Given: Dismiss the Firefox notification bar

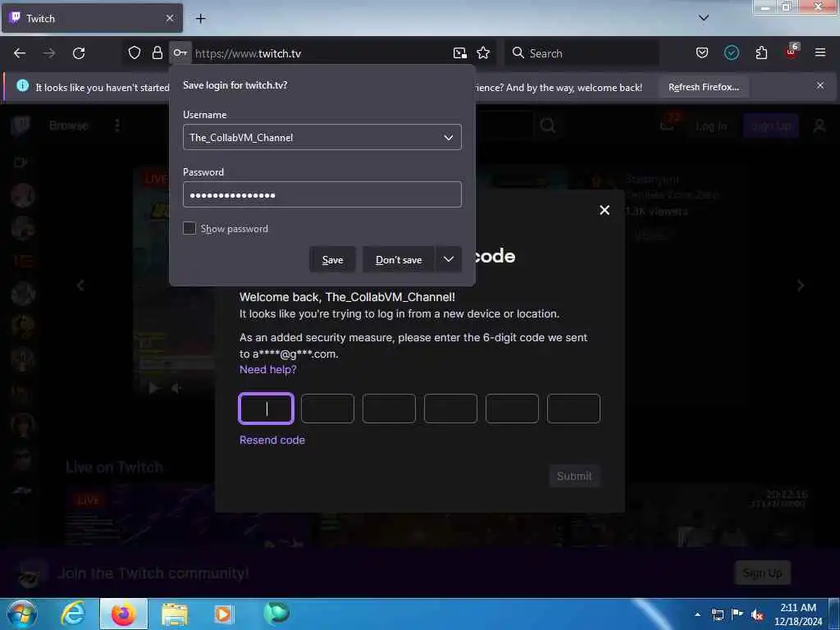Looking at the screenshot, I should (820, 85).
